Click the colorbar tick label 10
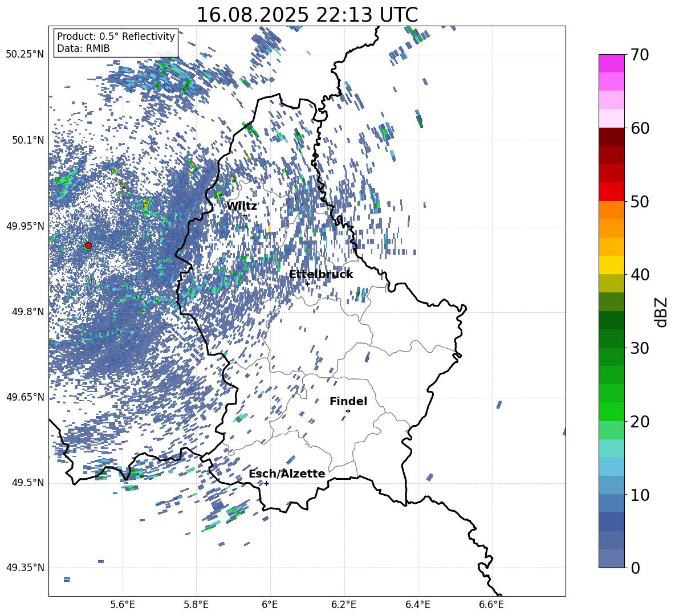The width and height of the screenshot is (675, 616). click(640, 495)
